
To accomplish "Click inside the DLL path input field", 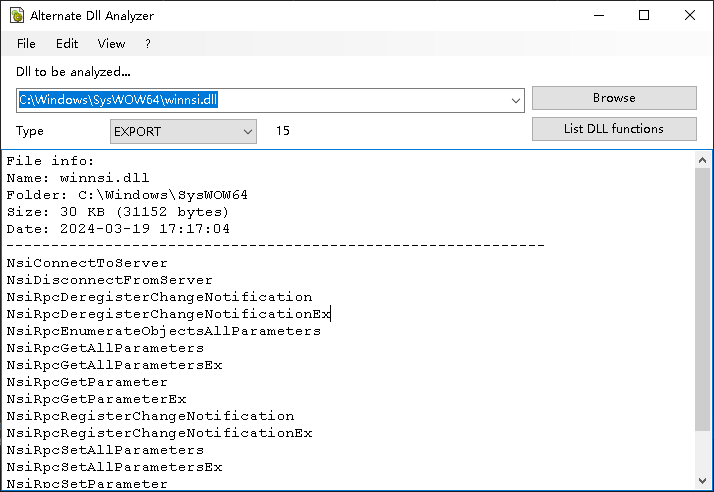I will [x=260, y=100].
